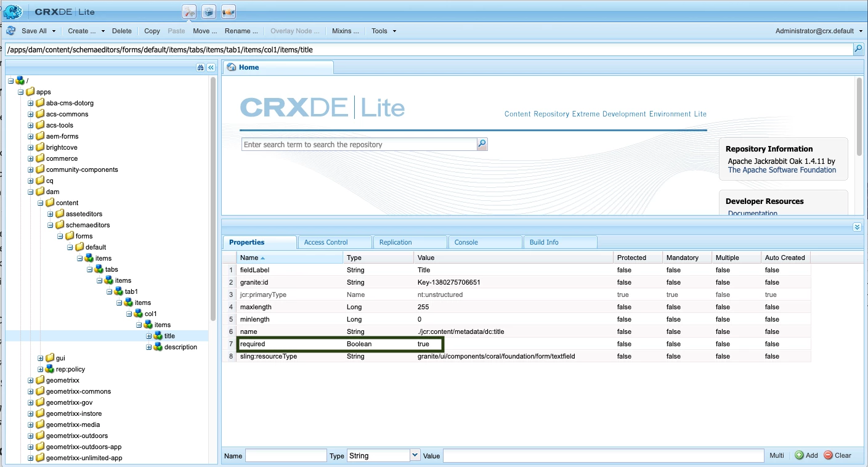Image resolution: width=868 pixels, height=467 pixels.
Task: Expand the description node
Action: tap(148, 347)
